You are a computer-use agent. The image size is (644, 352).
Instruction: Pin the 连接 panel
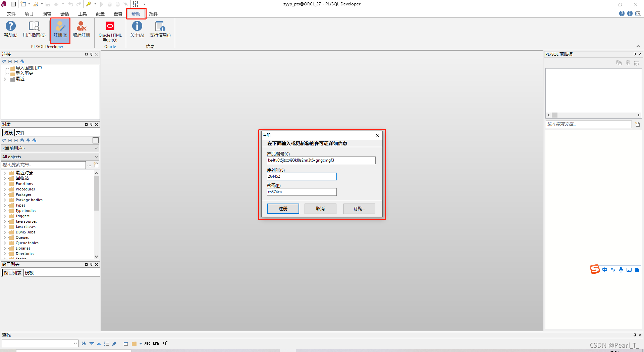91,54
